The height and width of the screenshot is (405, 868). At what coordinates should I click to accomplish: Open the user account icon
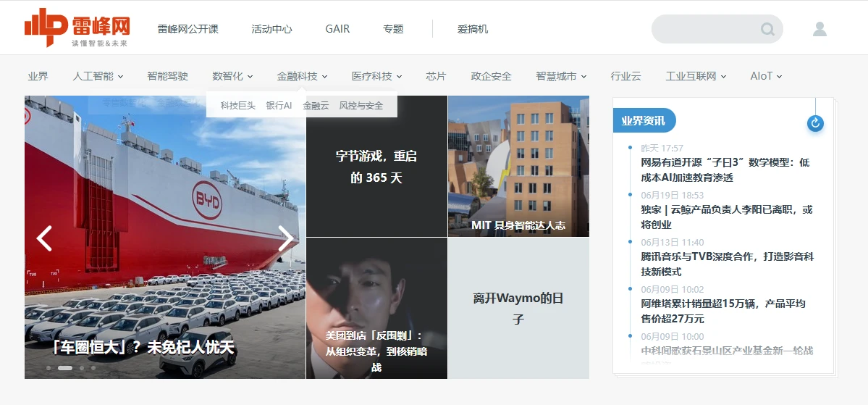pos(819,29)
